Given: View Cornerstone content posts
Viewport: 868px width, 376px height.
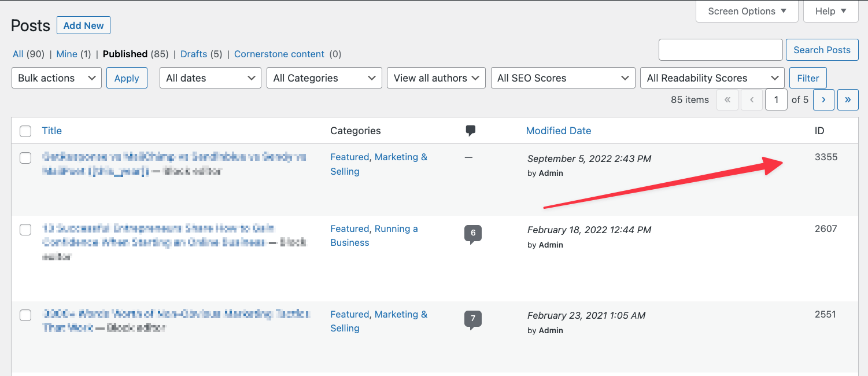Looking at the screenshot, I should (279, 54).
